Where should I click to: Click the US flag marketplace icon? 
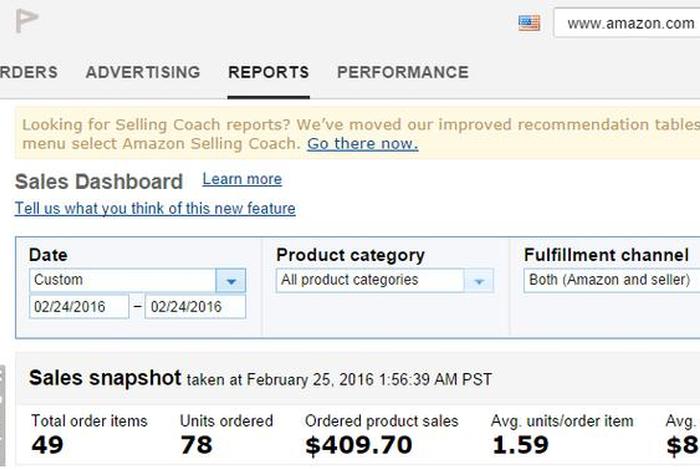coord(529,23)
